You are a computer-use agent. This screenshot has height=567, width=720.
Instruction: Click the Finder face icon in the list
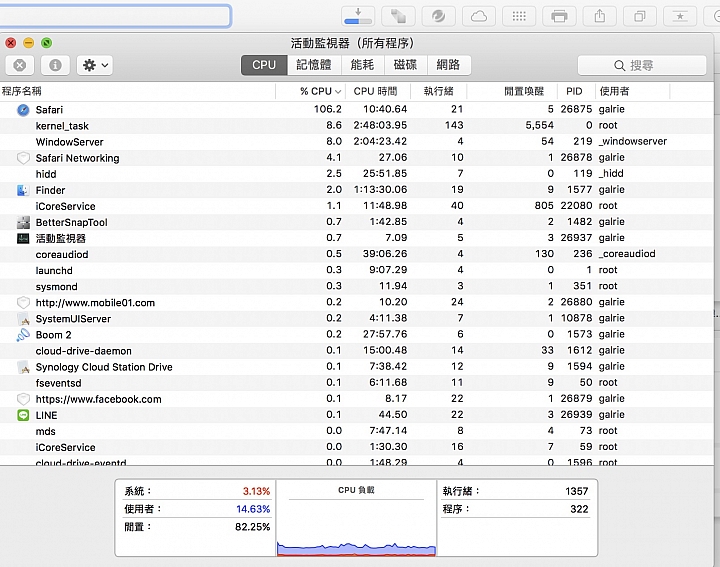click(x=23, y=190)
